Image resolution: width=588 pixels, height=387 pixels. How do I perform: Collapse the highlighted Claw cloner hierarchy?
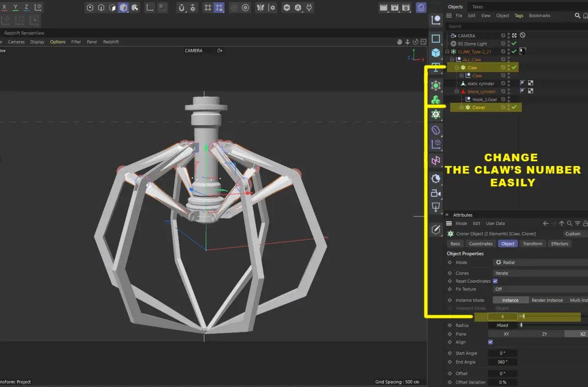click(457, 68)
